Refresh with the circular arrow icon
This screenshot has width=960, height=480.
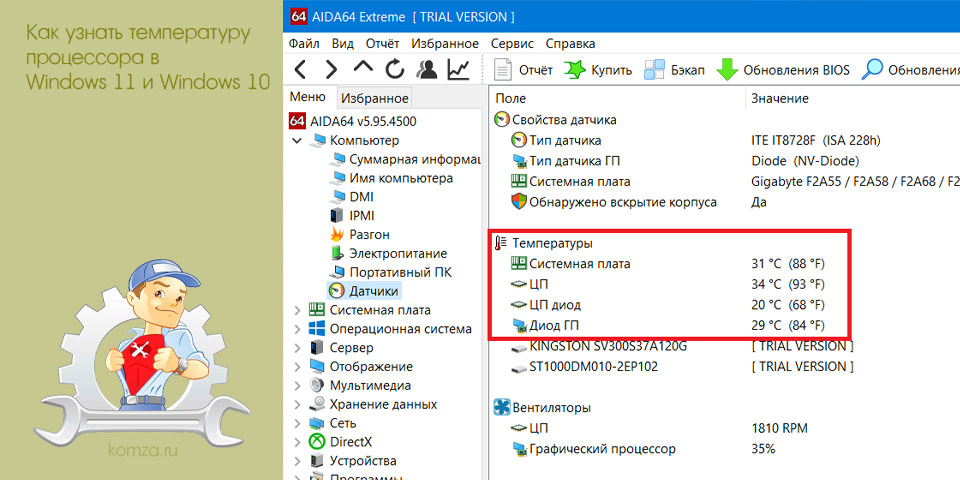(x=395, y=69)
